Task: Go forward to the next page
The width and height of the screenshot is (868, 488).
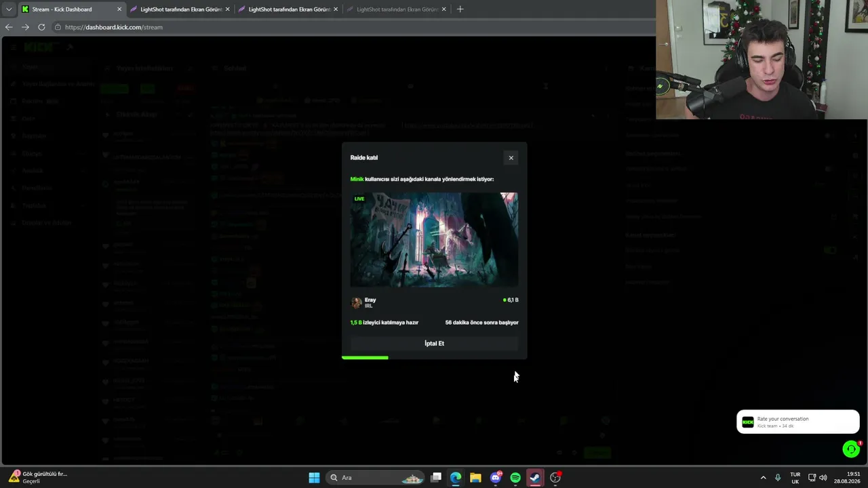Action: [x=25, y=27]
